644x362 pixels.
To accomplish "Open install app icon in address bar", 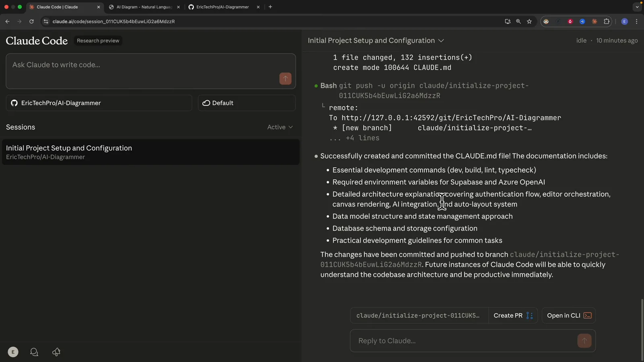I will 508,21.
